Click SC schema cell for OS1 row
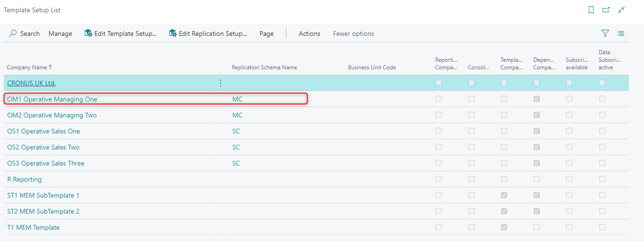 (x=236, y=131)
